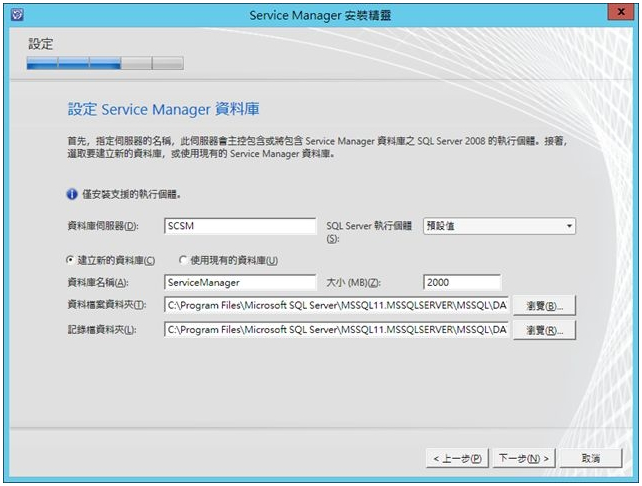Click the 資料庫名稱(A) label
The width and height of the screenshot is (642, 486).
point(98,283)
